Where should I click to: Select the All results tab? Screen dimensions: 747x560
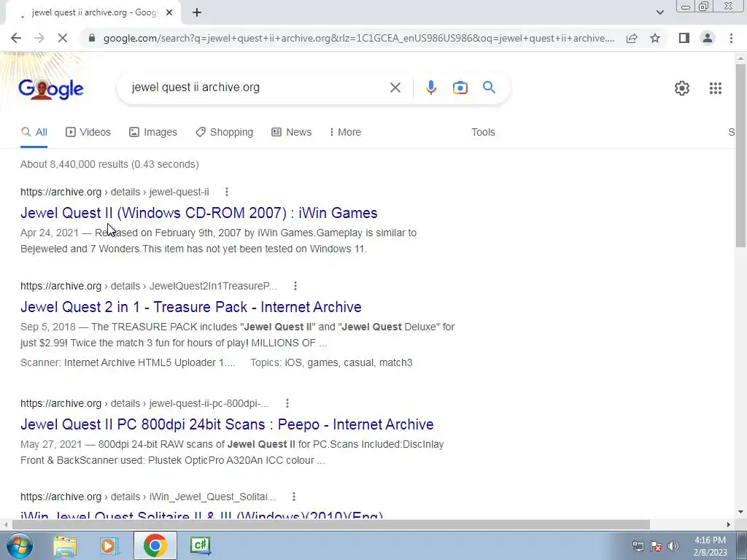coord(34,132)
